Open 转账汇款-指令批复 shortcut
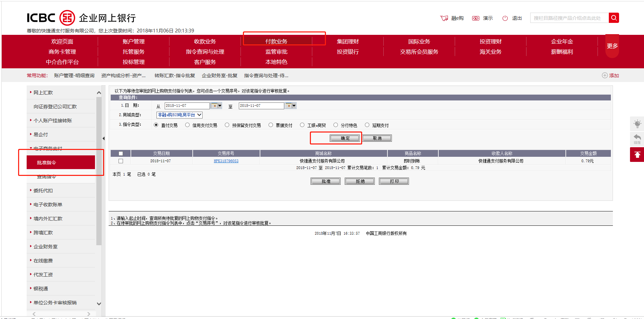644x319 pixels. point(175,75)
